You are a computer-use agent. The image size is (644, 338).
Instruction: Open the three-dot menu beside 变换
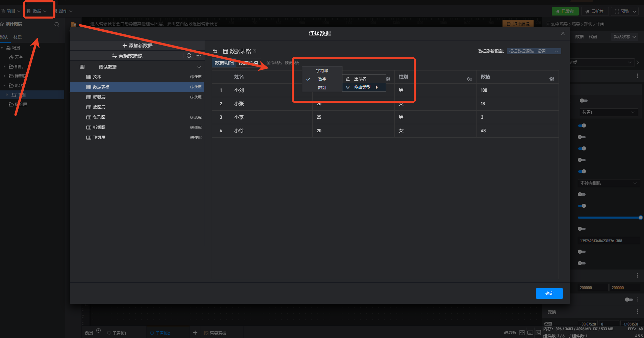[x=637, y=312]
